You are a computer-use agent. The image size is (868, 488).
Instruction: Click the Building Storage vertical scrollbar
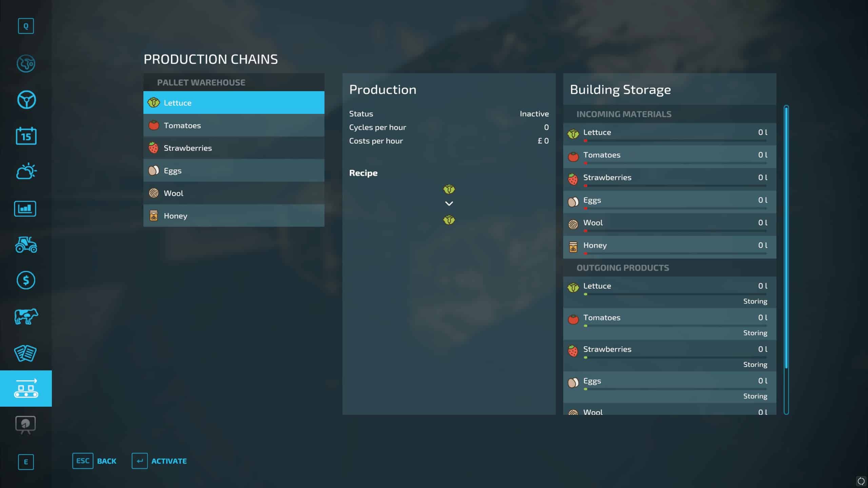point(786,237)
